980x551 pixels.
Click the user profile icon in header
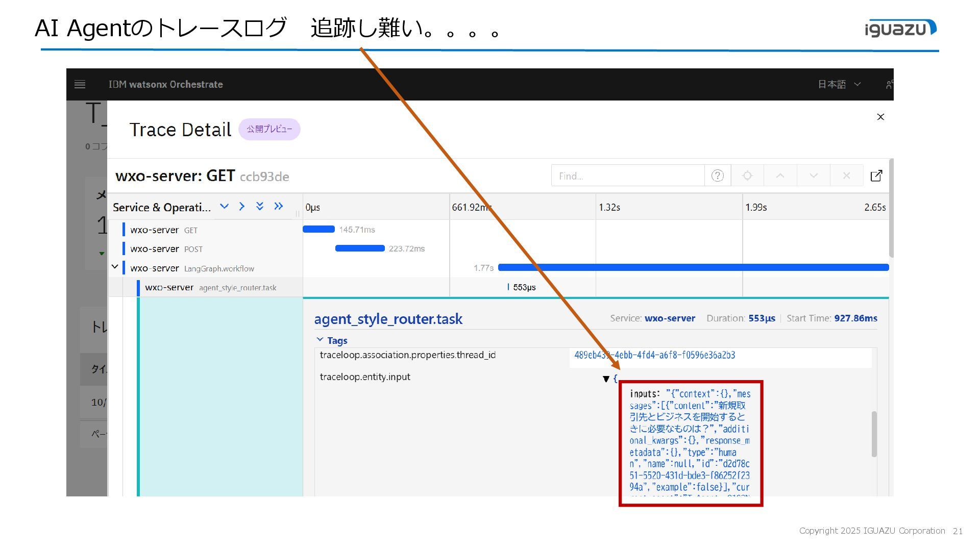(x=889, y=85)
